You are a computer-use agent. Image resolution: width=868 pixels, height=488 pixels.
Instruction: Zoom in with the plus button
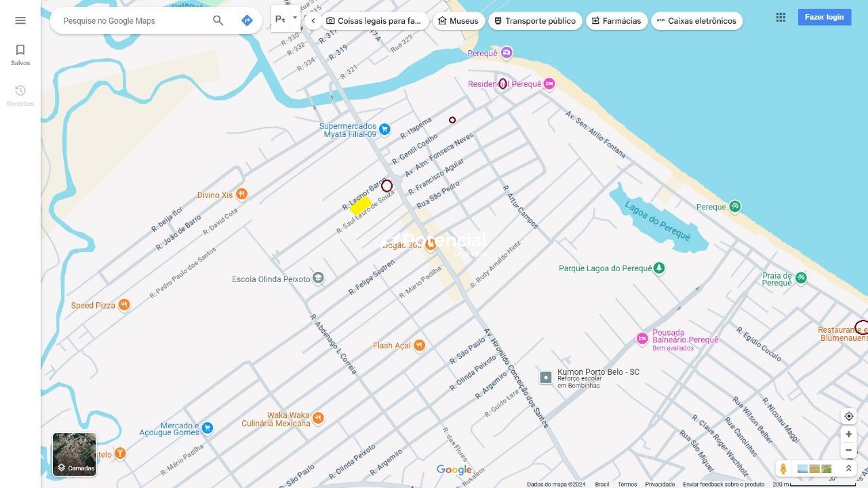coord(848,434)
